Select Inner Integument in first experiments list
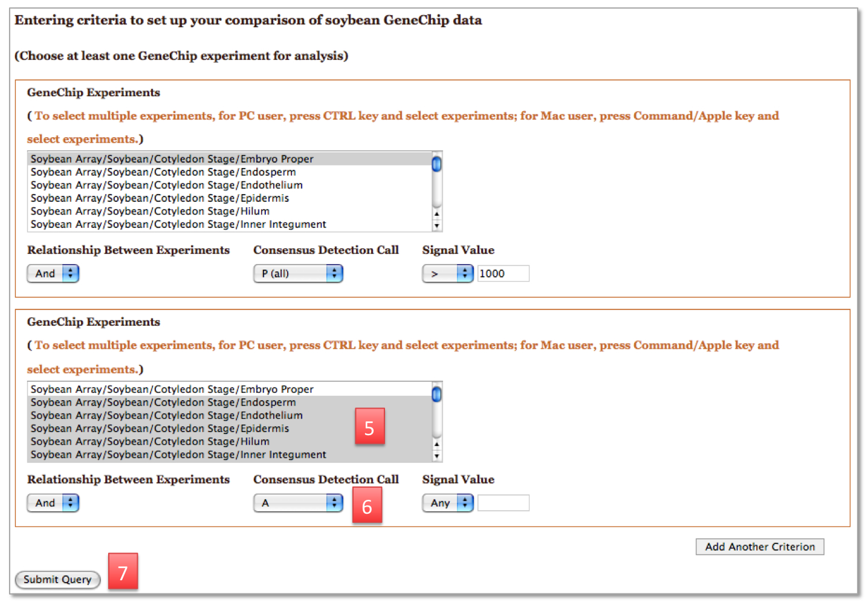This screenshot has width=868, height=605. point(230,225)
